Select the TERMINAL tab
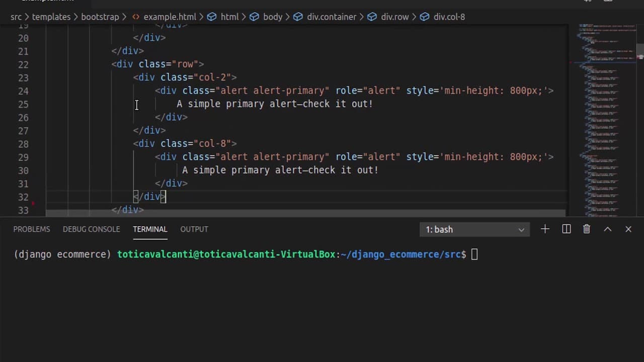Image resolution: width=644 pixels, height=362 pixels. pos(150,229)
